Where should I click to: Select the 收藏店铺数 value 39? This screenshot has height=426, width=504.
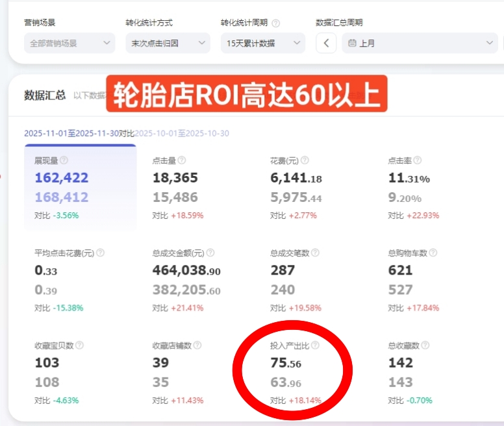160,363
